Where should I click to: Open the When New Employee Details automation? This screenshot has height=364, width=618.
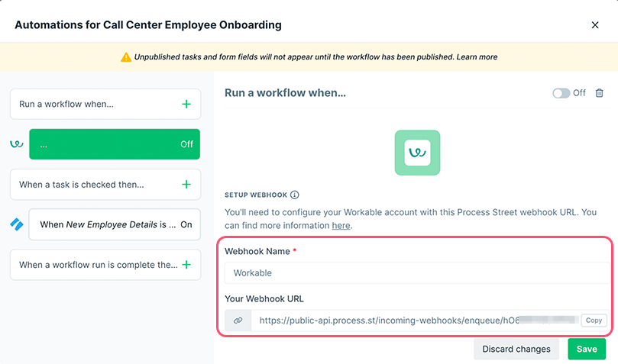point(115,224)
